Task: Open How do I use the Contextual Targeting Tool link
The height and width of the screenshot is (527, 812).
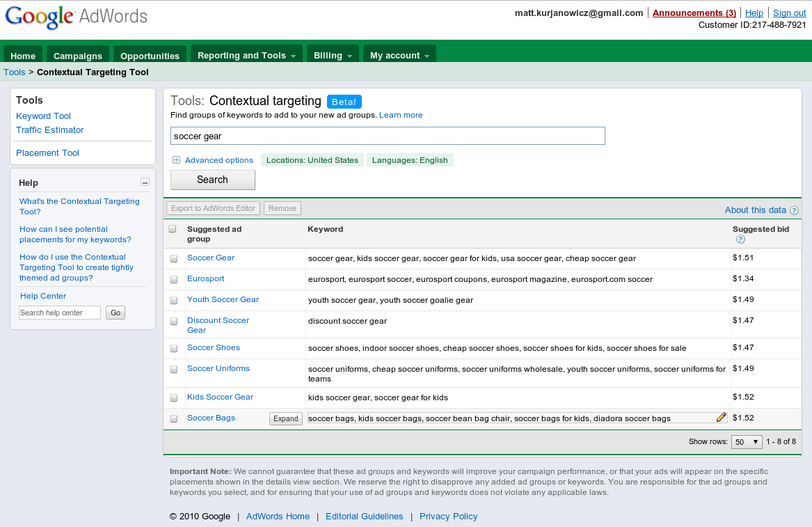Action: [76, 267]
